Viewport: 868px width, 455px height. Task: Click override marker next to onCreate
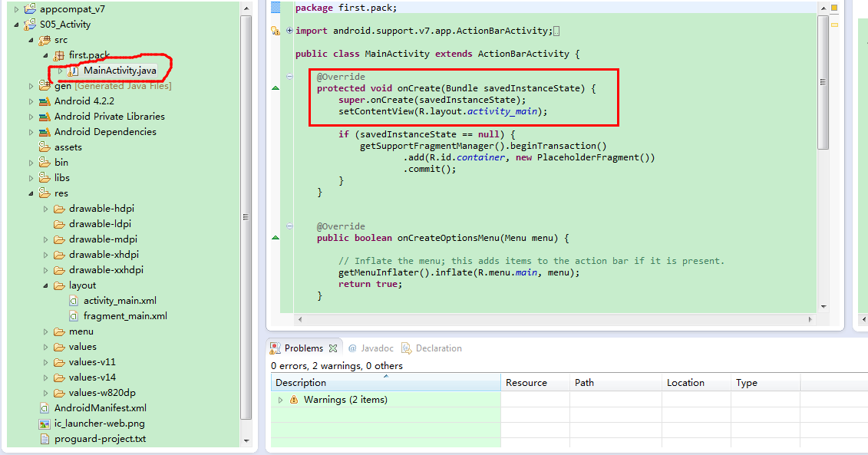point(275,88)
